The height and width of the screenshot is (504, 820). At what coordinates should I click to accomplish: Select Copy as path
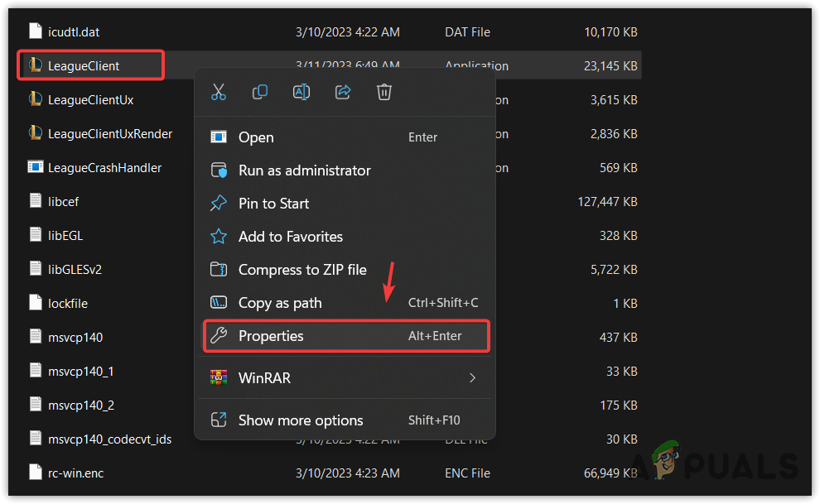pos(345,303)
